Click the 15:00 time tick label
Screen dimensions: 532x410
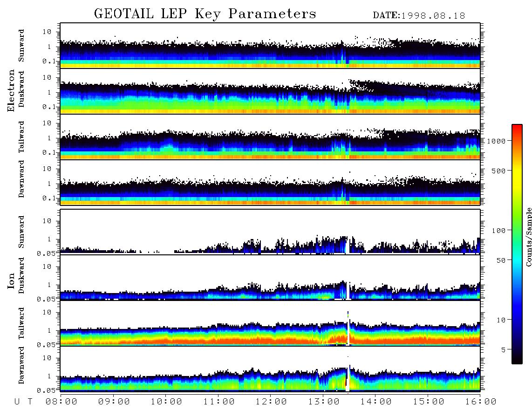(429, 402)
